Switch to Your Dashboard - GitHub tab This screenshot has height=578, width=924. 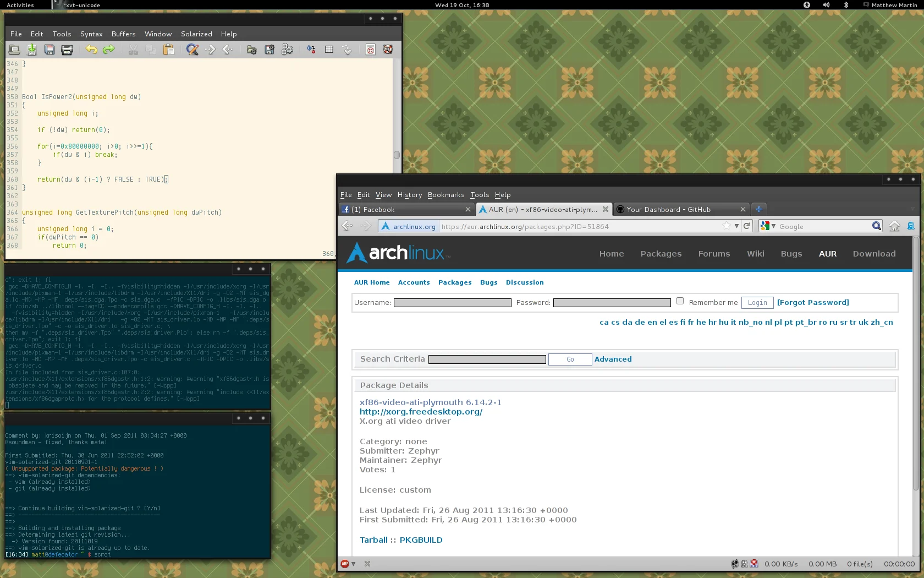coord(681,209)
